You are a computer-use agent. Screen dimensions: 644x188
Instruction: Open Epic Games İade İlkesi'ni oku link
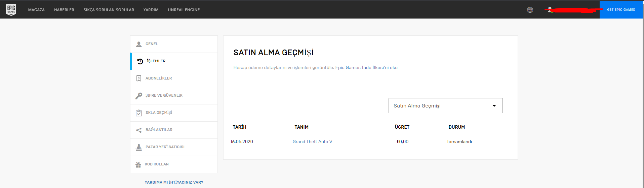tap(366, 68)
